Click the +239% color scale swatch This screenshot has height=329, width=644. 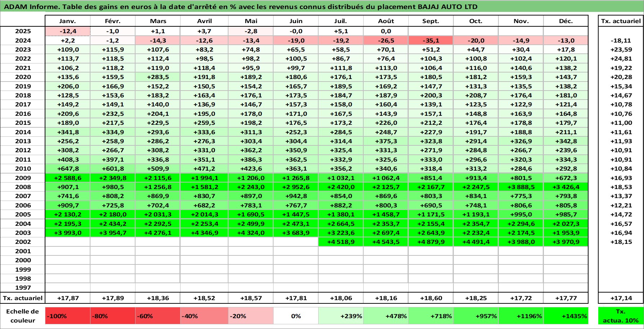341,316
